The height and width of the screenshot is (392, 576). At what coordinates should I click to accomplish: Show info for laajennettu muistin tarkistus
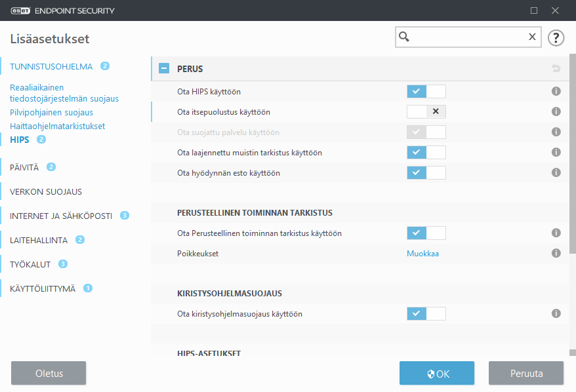tap(556, 152)
